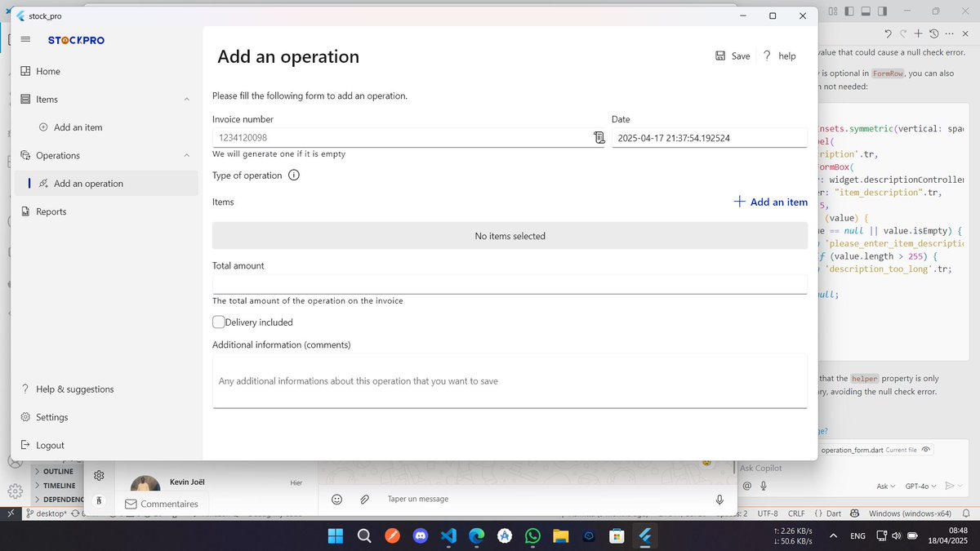The image size is (980, 551).
Task: Collapse the Operations section chevron in sidebar
Action: click(186, 155)
